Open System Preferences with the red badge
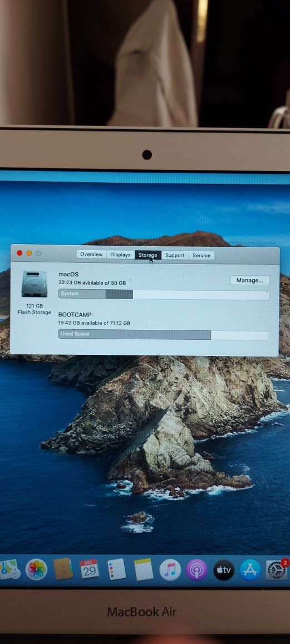Screen dimensions: 290x644 tap(277, 570)
